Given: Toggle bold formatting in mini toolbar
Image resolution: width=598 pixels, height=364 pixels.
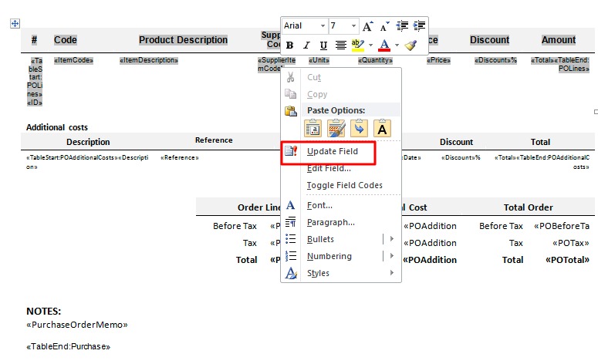Looking at the screenshot, I should tap(290, 45).
